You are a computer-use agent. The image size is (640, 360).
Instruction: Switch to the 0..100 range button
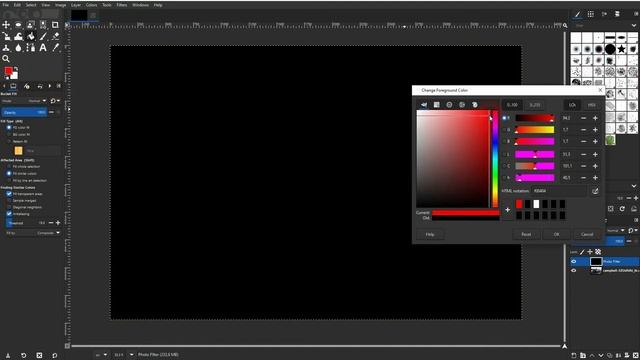(x=512, y=105)
